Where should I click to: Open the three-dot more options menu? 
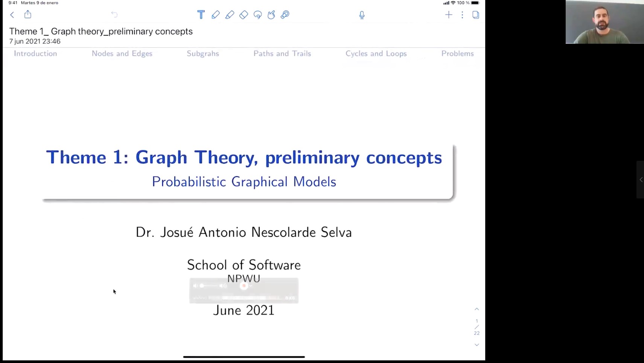pos(462,15)
